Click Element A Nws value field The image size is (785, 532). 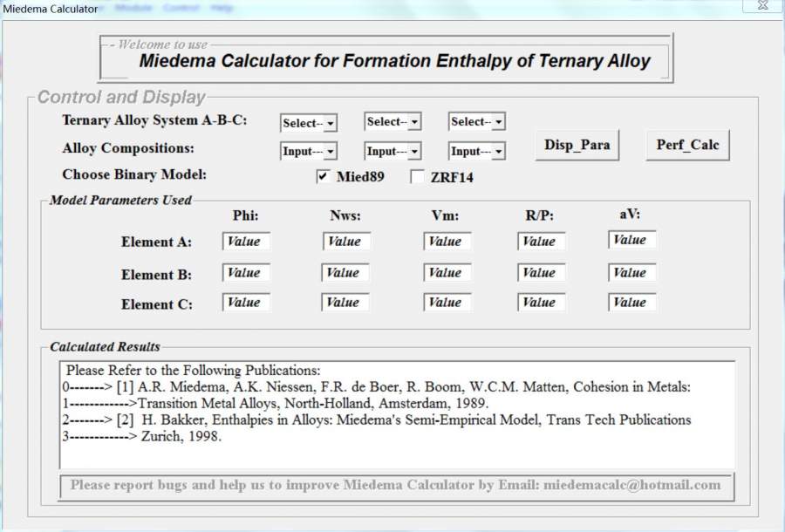tap(347, 242)
